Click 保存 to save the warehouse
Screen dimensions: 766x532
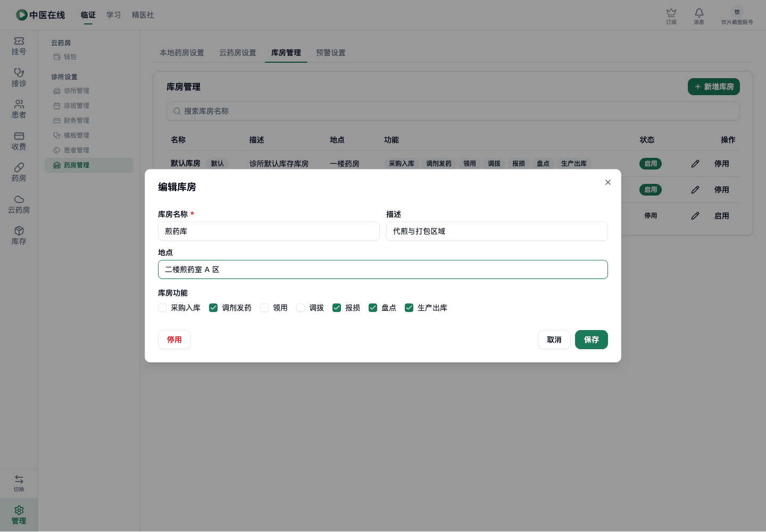tap(592, 340)
